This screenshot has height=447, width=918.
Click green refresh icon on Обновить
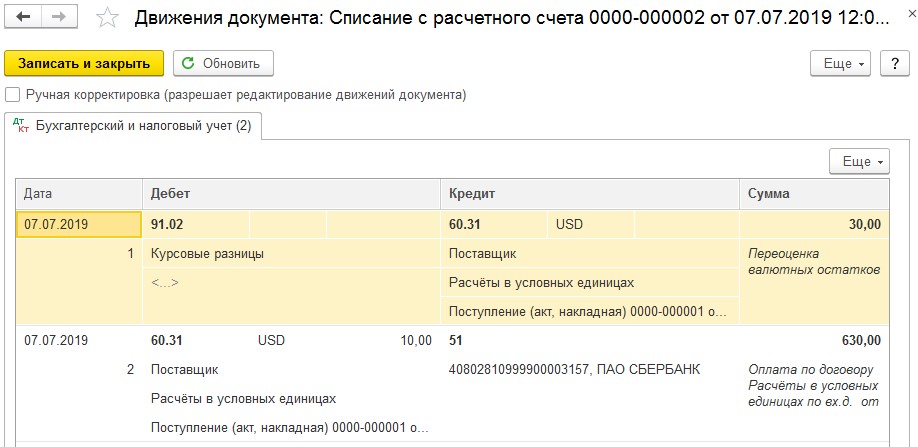click(188, 63)
